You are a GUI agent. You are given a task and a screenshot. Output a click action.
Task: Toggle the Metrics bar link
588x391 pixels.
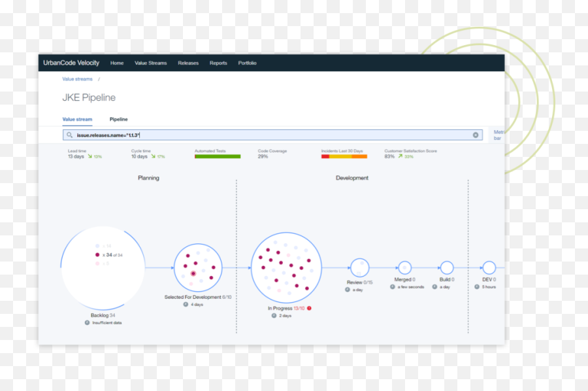tap(498, 135)
